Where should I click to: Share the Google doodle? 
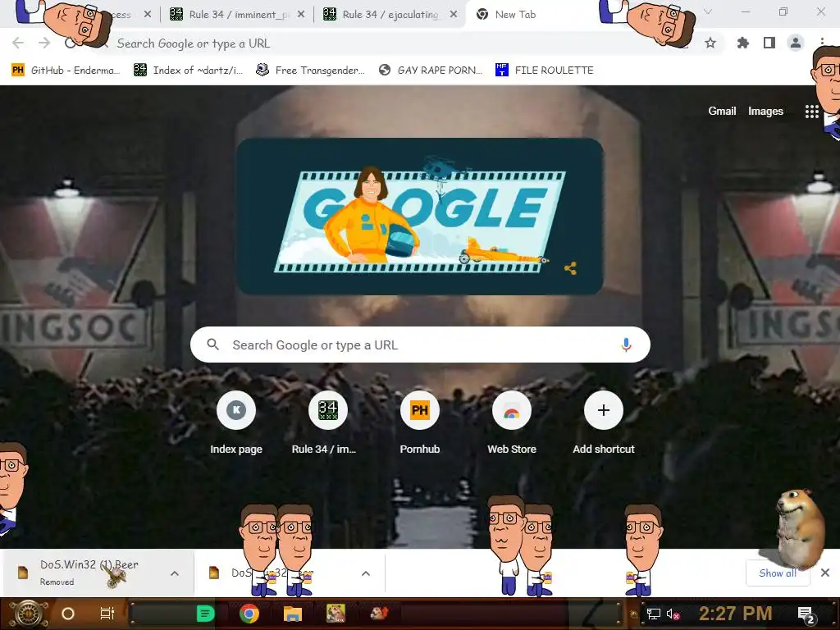(571, 268)
